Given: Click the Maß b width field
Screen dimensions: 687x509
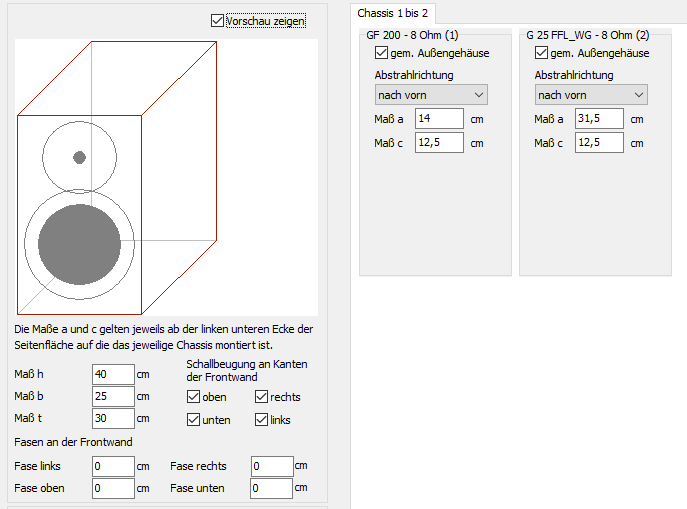Looking at the screenshot, I should (x=113, y=396).
